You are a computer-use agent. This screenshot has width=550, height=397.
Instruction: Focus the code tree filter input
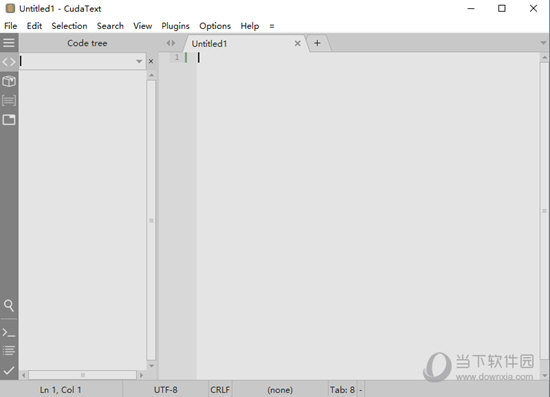(x=77, y=61)
